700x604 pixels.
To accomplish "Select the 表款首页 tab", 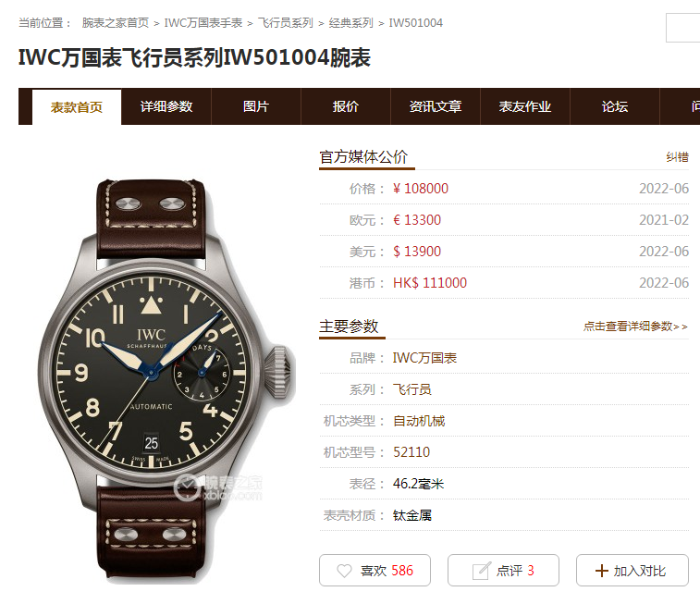I will point(77,107).
